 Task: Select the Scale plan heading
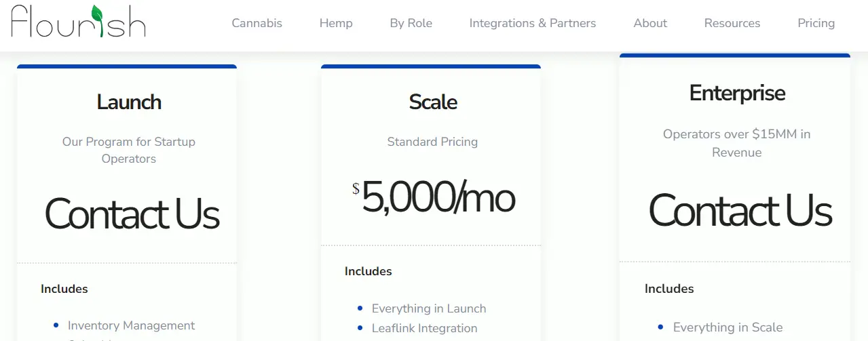pos(433,102)
